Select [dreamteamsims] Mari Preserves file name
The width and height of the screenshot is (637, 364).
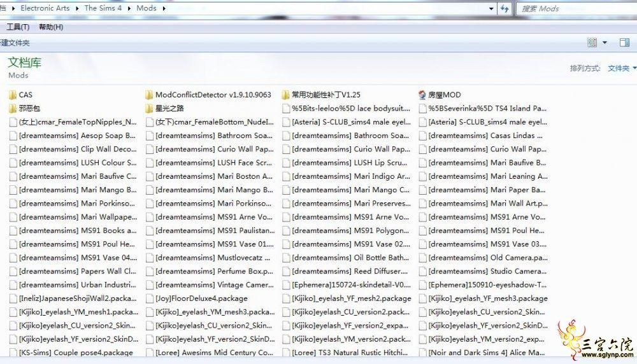pyautogui.click(x=351, y=203)
